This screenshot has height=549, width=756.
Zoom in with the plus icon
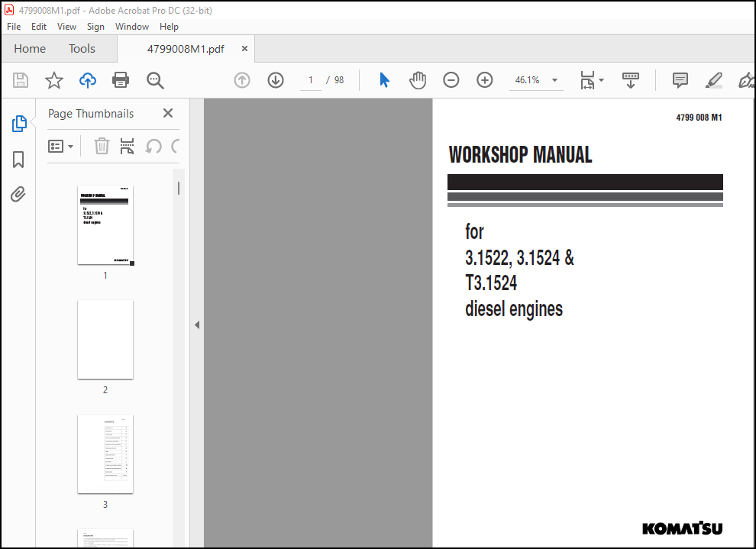[x=485, y=80]
